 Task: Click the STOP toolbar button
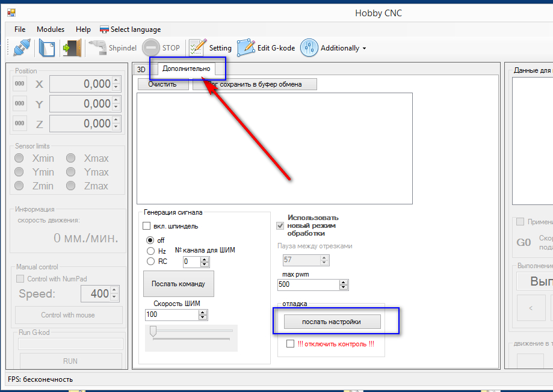[161, 47]
